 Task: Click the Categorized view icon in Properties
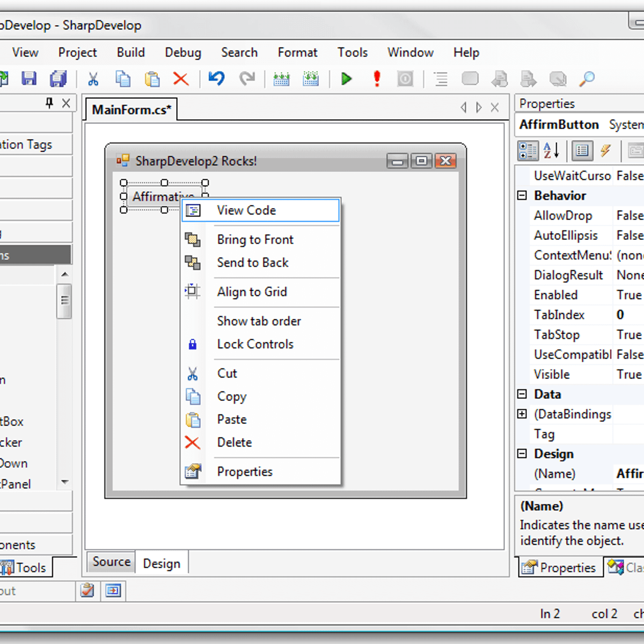pos(528,151)
